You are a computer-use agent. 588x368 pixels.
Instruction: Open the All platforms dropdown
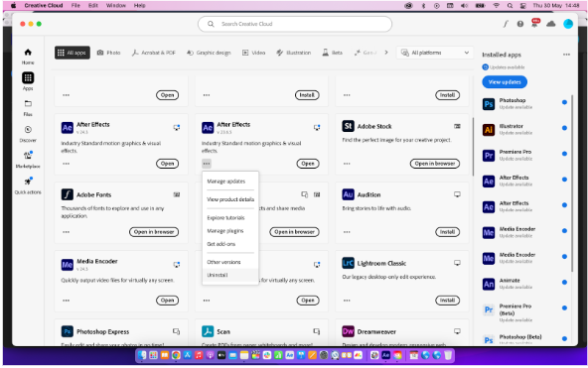[435, 53]
